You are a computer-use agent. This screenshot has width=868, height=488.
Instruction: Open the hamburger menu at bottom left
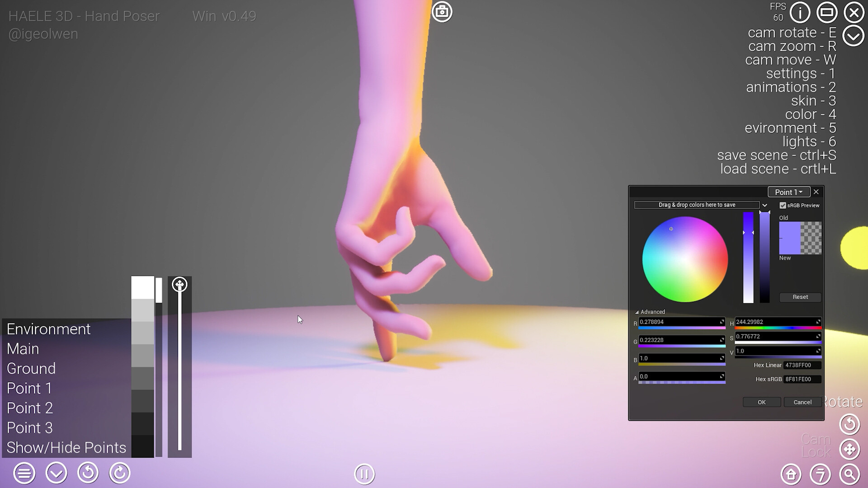tap(25, 473)
